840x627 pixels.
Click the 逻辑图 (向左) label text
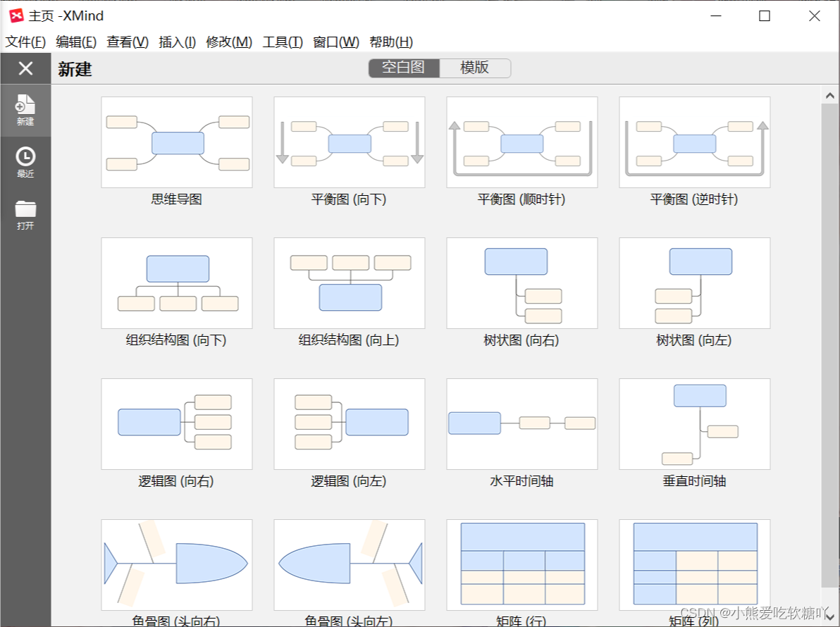(x=349, y=481)
